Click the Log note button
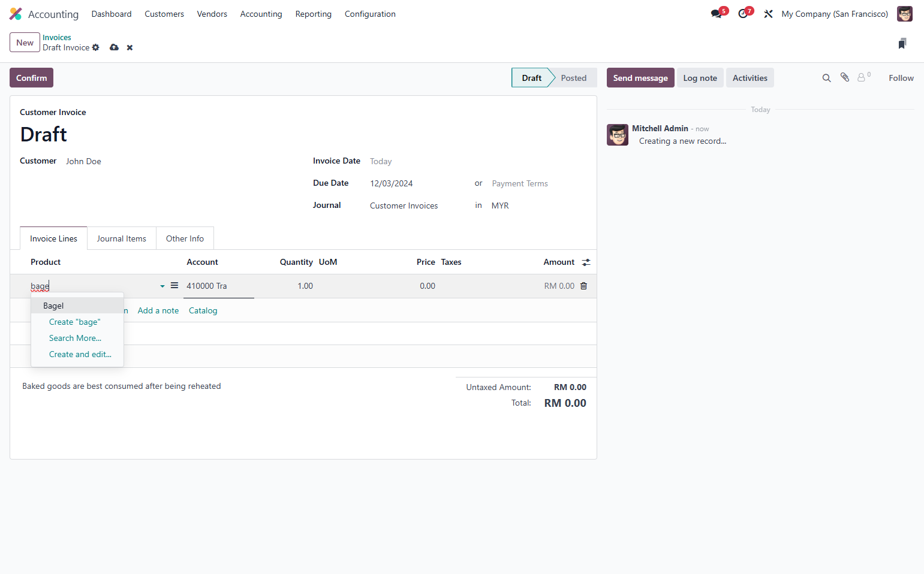This screenshot has height=574, width=924. (700, 78)
